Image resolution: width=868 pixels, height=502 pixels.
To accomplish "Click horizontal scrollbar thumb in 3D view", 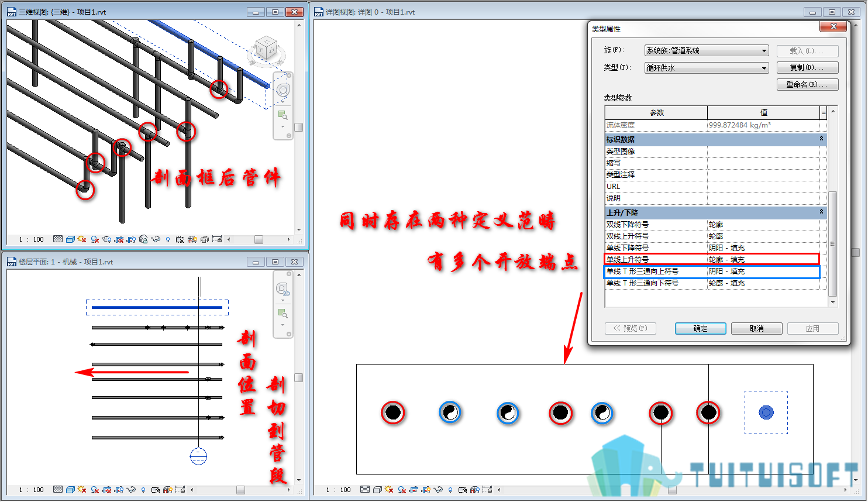I will [x=259, y=239].
